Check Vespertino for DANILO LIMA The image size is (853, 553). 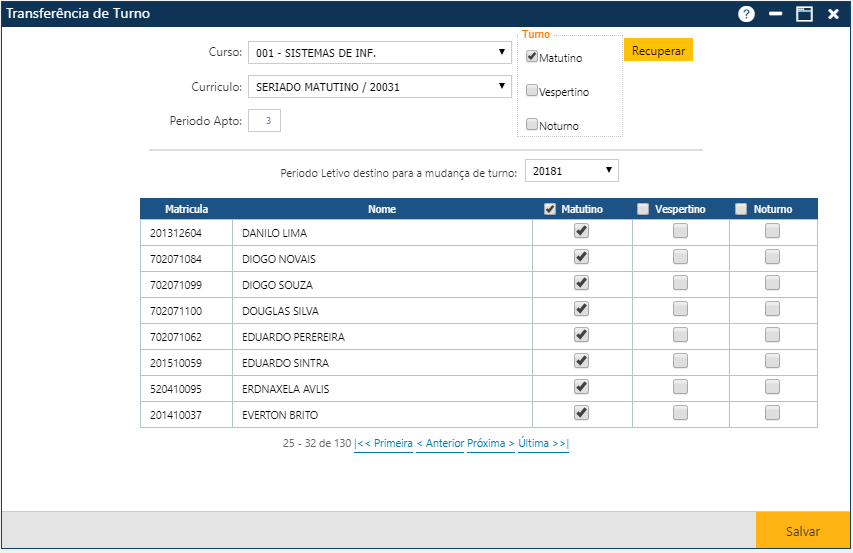[x=680, y=231]
